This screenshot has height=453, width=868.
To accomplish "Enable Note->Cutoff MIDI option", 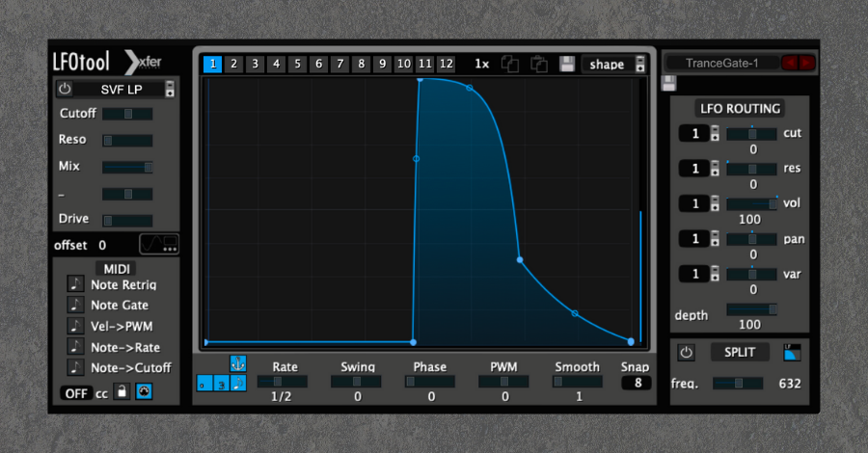I will point(76,367).
